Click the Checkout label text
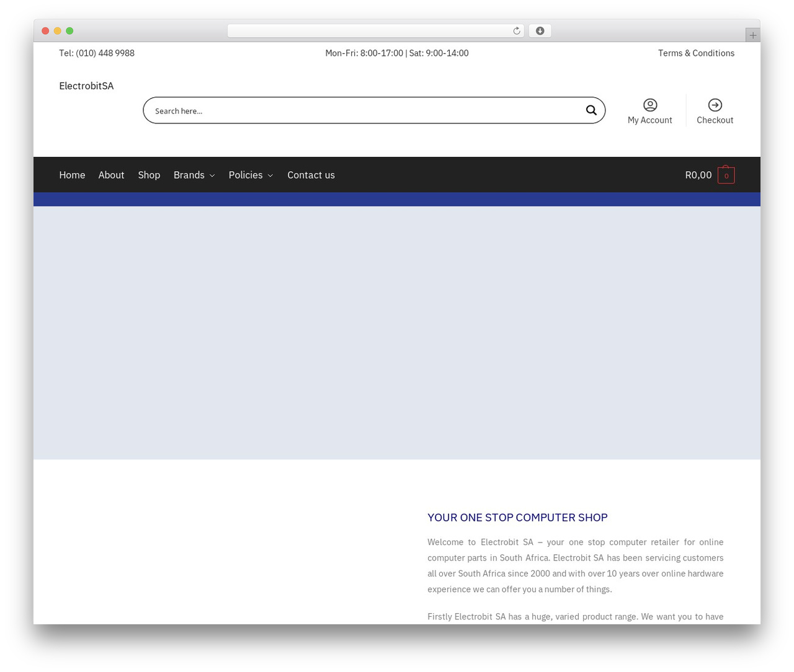Image resolution: width=794 pixels, height=672 pixels. click(x=715, y=120)
